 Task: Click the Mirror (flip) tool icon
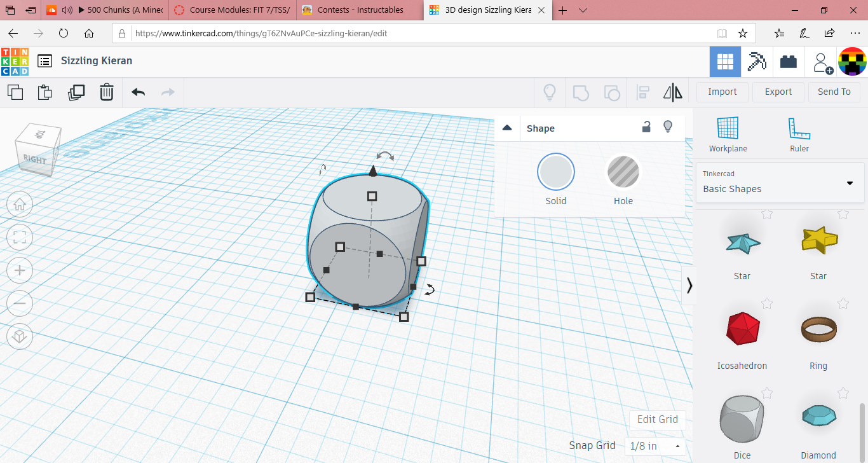pos(673,93)
